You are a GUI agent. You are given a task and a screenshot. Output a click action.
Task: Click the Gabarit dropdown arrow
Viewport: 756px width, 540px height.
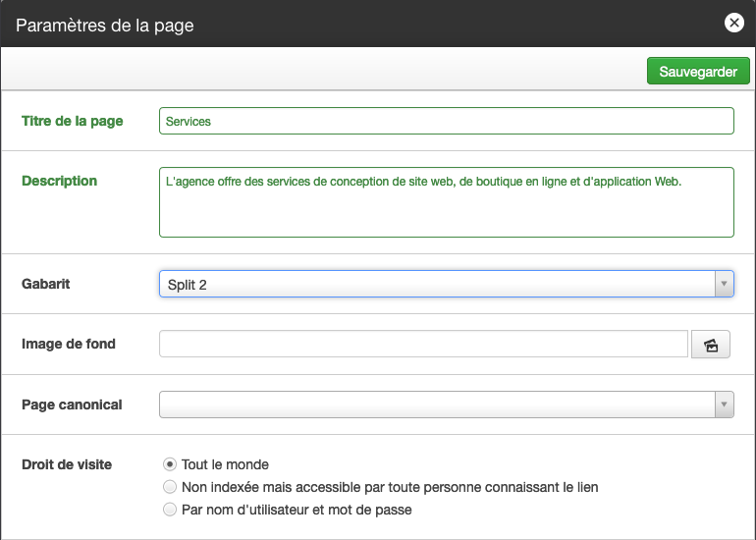724,284
